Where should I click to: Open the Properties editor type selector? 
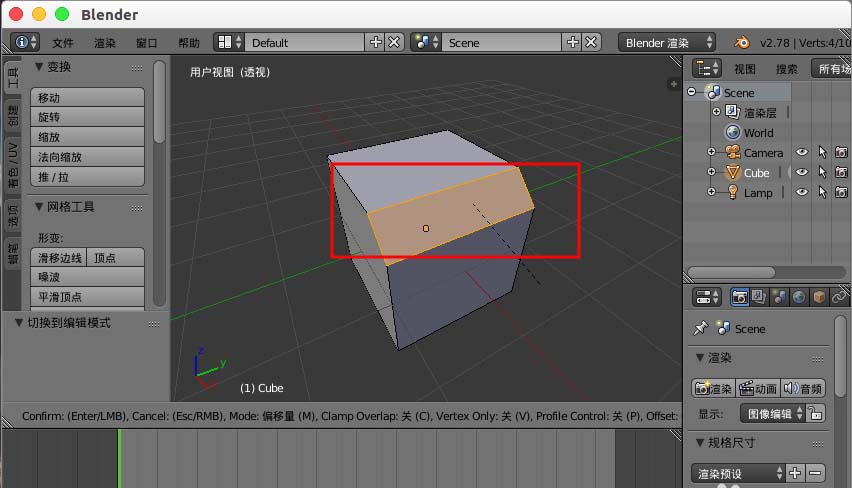click(x=707, y=297)
